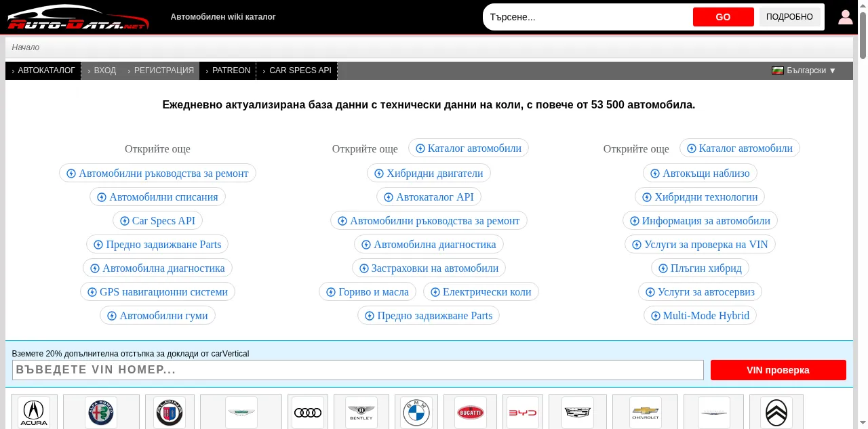Open Автокаталог API link
This screenshot has height=429, width=868.
429,197
